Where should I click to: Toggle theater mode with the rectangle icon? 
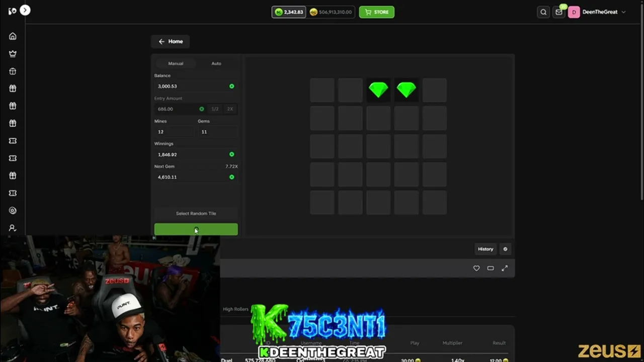click(491, 268)
